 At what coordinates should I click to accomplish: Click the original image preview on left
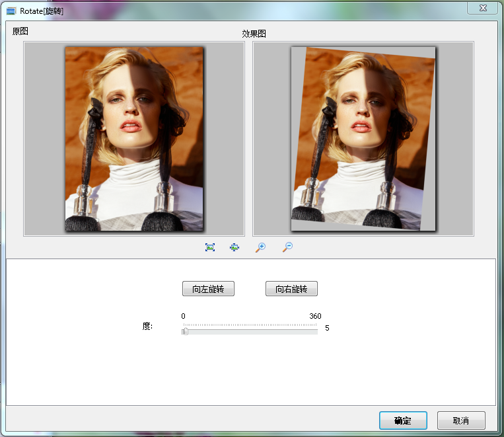pos(134,139)
